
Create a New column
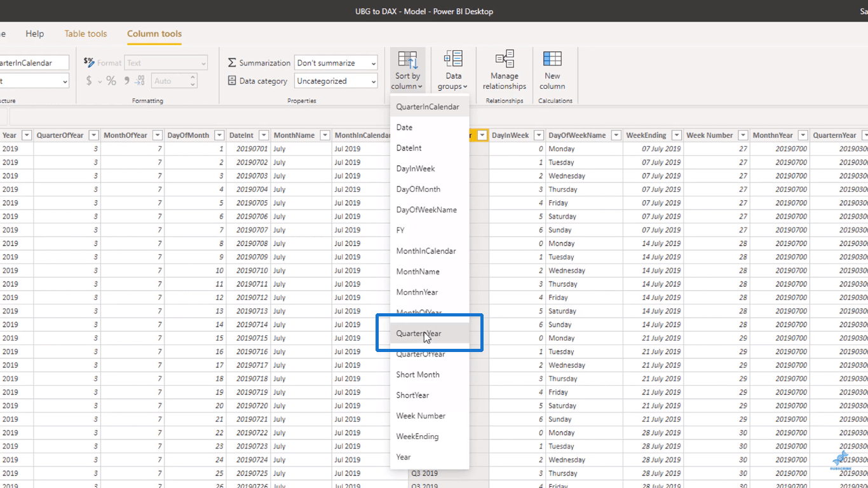coord(552,70)
